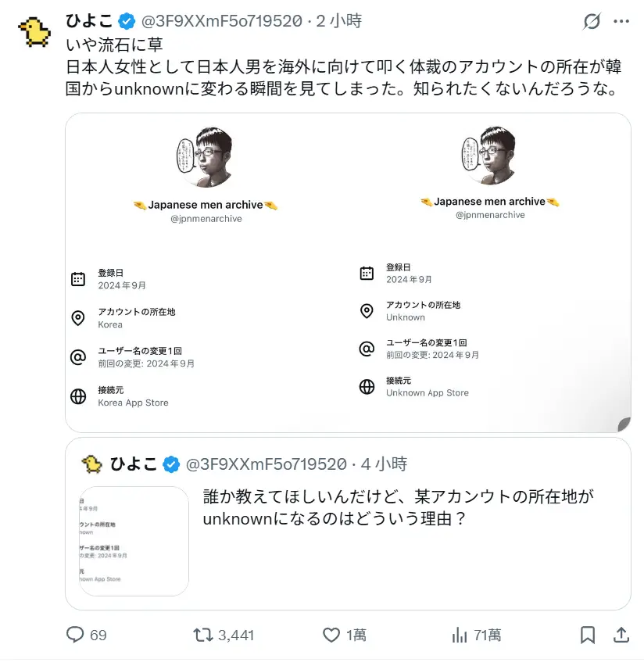Click the 2 小時 timestamp

click(x=339, y=21)
